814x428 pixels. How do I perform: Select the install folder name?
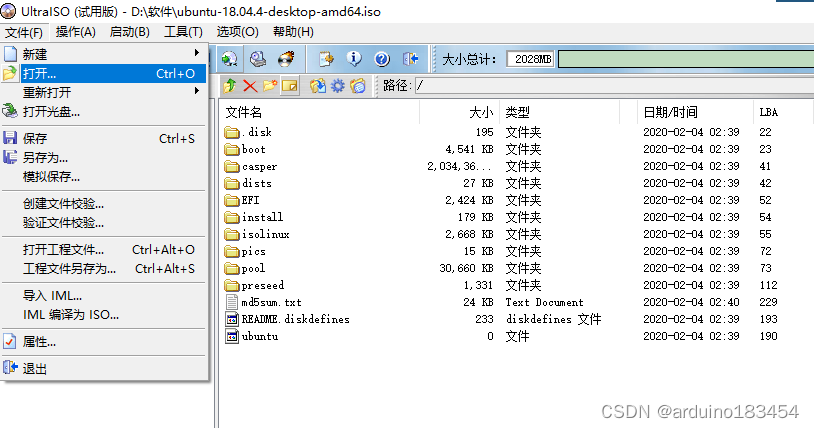(x=262, y=217)
